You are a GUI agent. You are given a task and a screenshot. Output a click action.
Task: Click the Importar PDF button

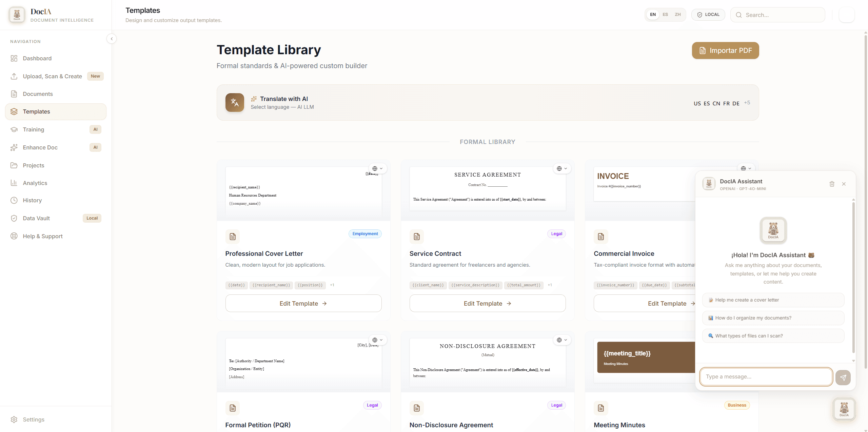725,50
